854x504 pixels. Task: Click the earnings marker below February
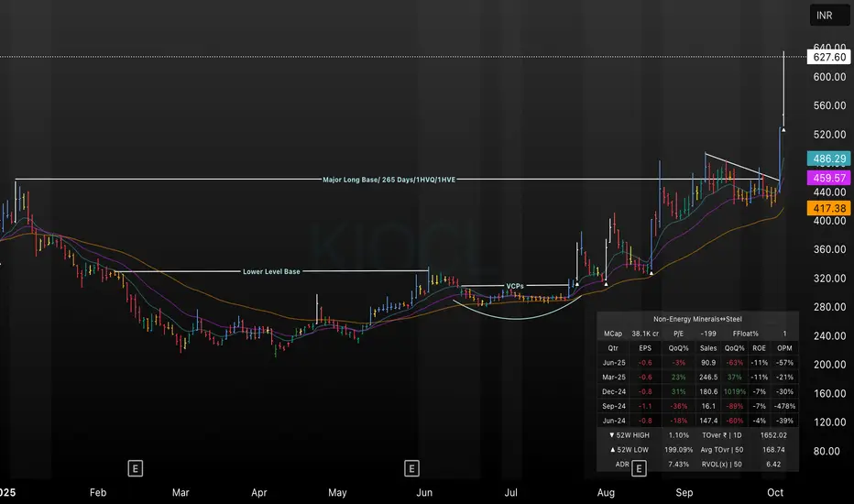135,469
